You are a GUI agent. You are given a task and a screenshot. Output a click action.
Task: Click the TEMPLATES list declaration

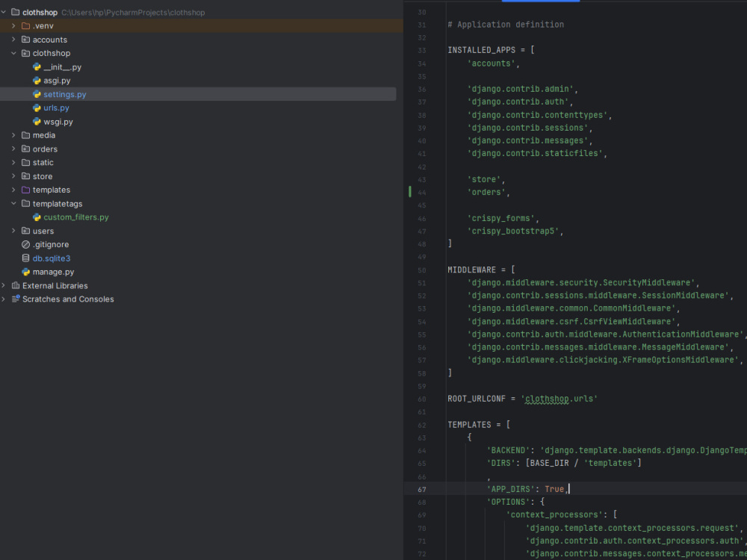[480, 425]
